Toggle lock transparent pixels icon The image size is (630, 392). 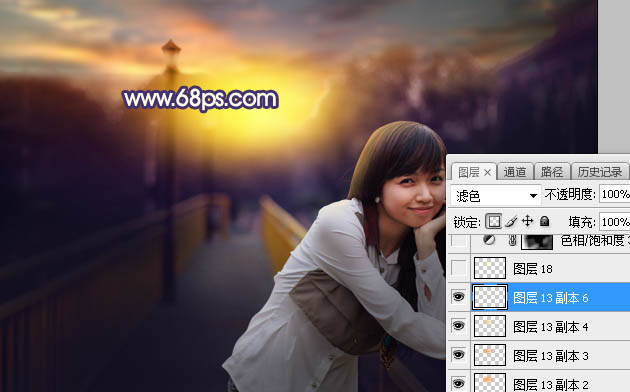point(493,221)
